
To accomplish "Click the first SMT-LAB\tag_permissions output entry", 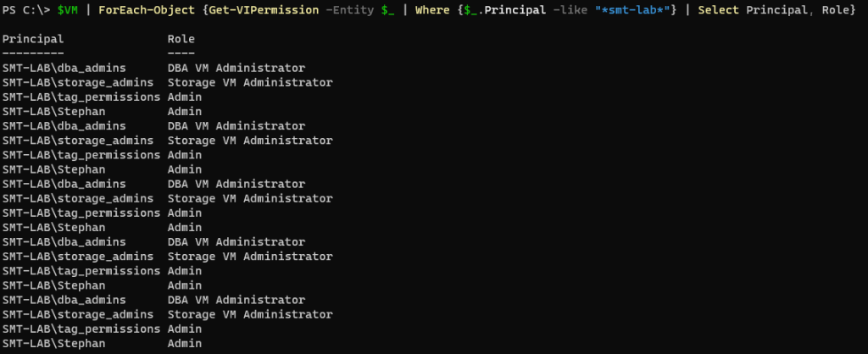I will tap(81, 97).
